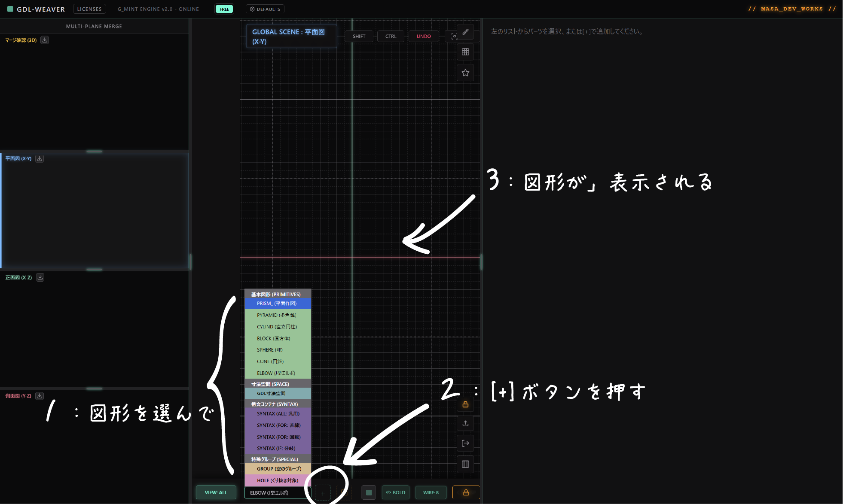Click the WIRE: 8 button
This screenshot has height=504, width=843.
(x=431, y=492)
